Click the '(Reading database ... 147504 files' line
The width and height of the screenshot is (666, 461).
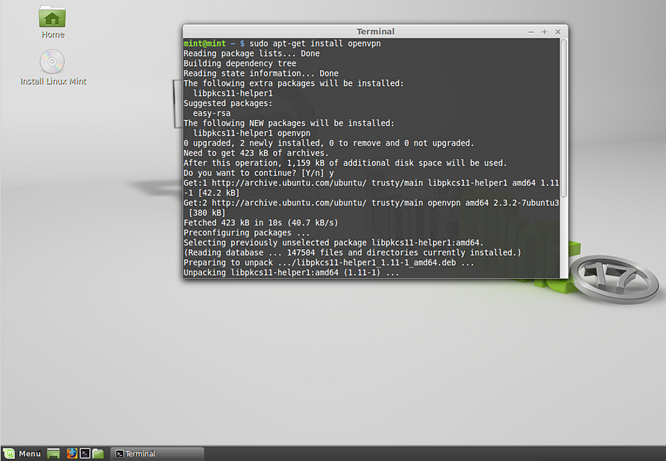[352, 253]
